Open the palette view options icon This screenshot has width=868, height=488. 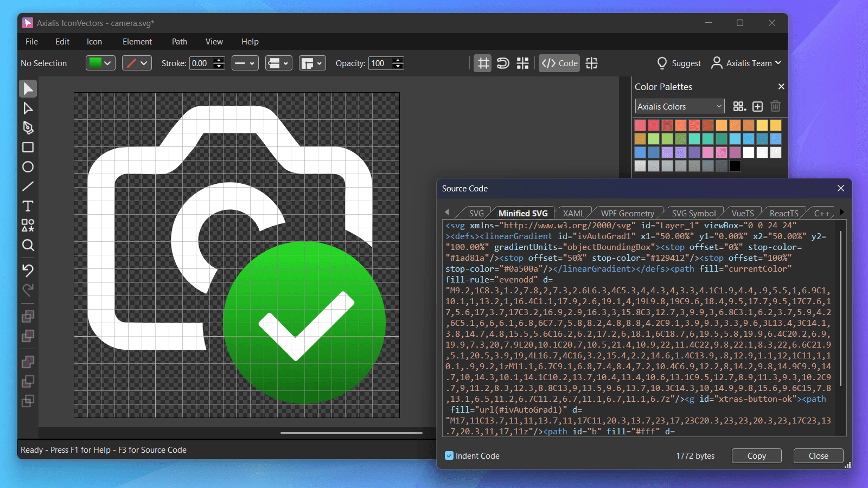(739, 106)
